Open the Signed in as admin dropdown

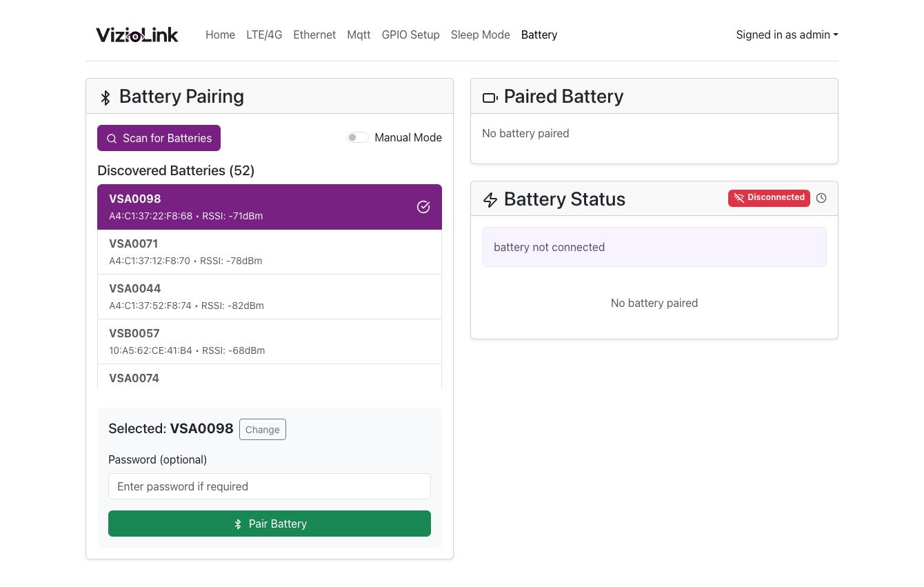click(787, 34)
